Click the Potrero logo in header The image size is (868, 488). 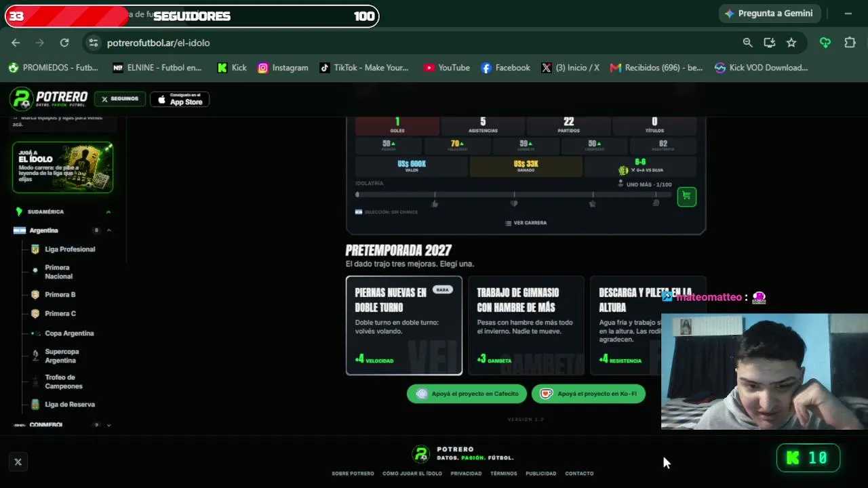[x=49, y=99]
